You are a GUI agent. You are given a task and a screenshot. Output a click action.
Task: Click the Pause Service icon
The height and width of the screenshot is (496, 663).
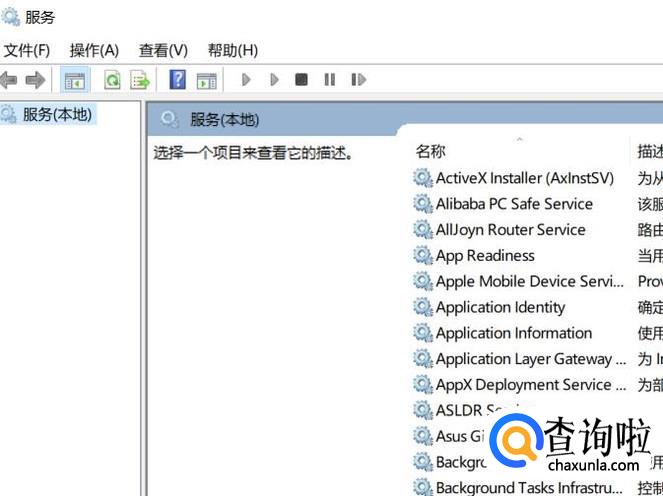pos(329,79)
